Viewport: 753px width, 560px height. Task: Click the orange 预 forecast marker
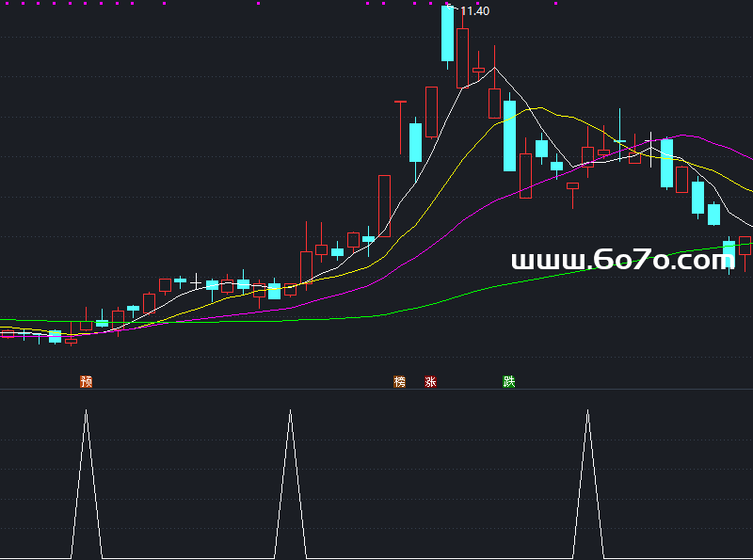pos(87,381)
